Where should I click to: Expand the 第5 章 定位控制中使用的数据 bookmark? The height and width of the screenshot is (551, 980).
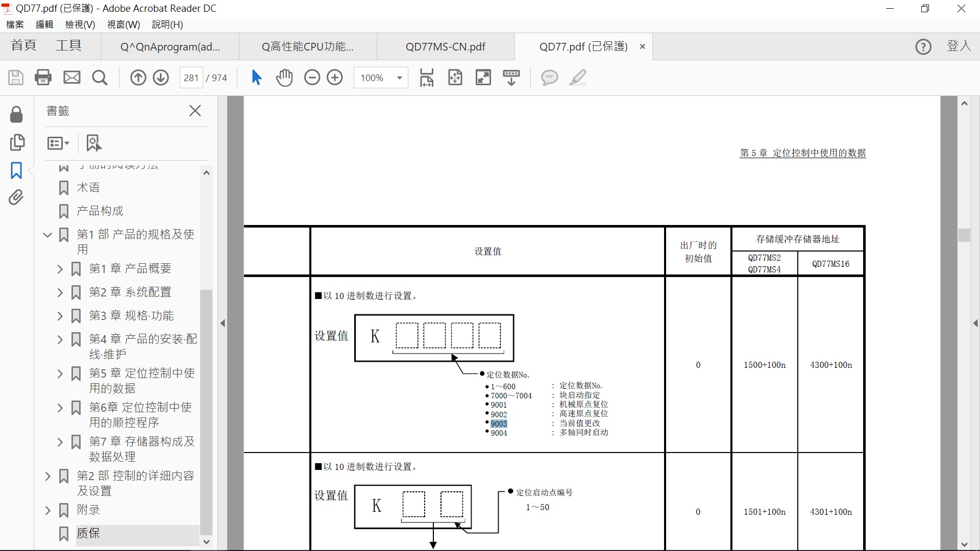click(x=60, y=374)
